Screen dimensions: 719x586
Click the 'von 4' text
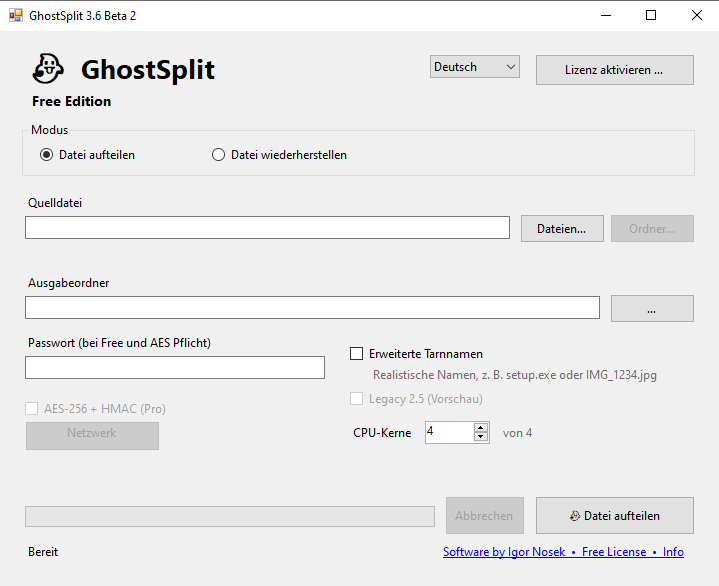[517, 433]
